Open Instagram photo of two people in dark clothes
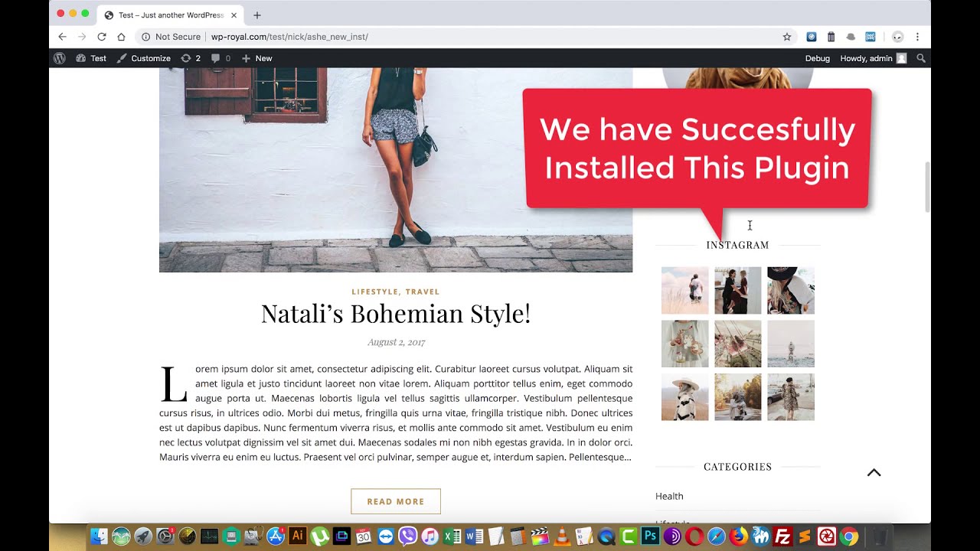 [738, 290]
